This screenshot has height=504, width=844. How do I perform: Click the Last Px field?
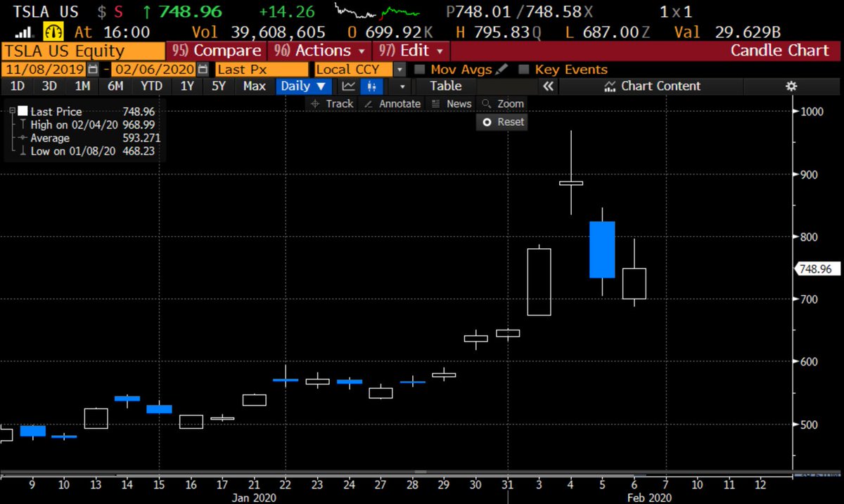(x=261, y=70)
